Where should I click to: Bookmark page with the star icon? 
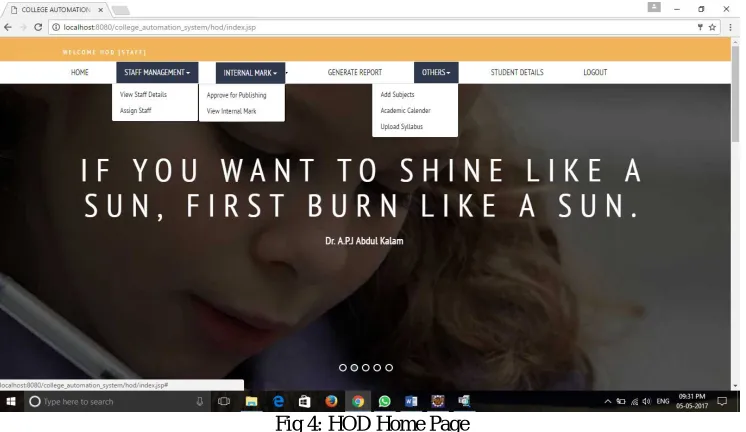tap(712, 27)
